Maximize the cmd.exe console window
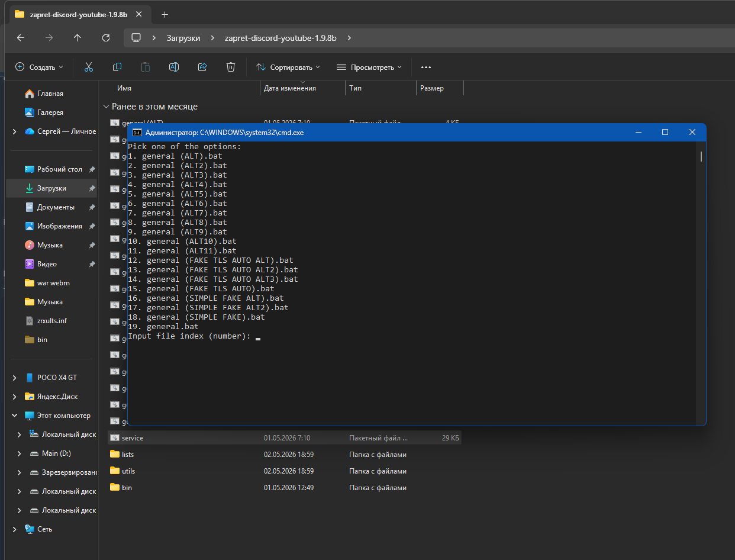Screen dimensions: 735x560 (x=665, y=132)
